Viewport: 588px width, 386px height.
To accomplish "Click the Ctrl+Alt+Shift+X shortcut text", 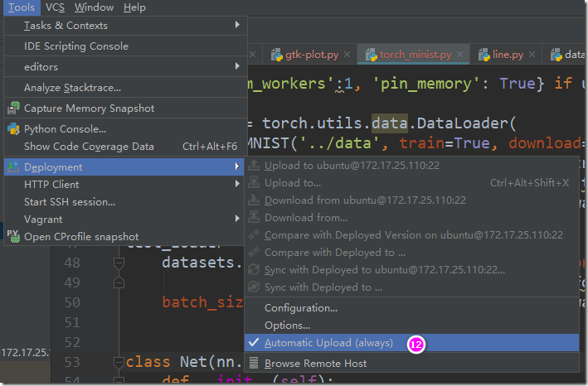I will tap(529, 183).
